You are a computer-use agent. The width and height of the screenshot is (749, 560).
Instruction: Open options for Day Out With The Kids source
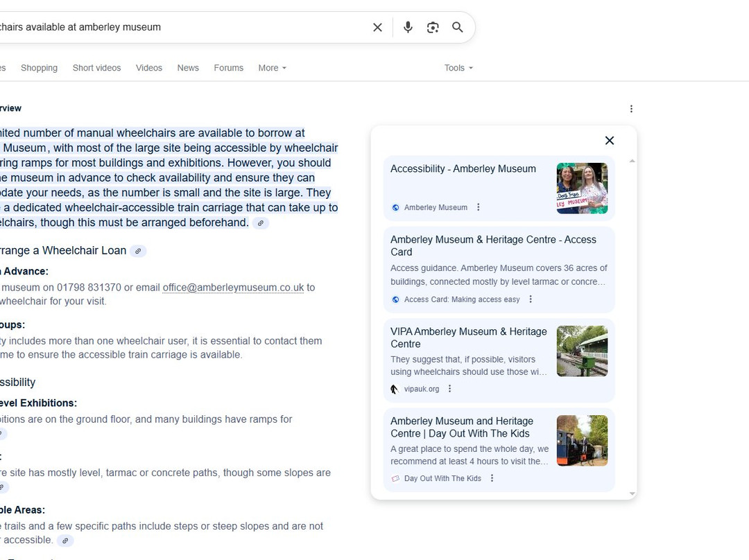pyautogui.click(x=492, y=478)
